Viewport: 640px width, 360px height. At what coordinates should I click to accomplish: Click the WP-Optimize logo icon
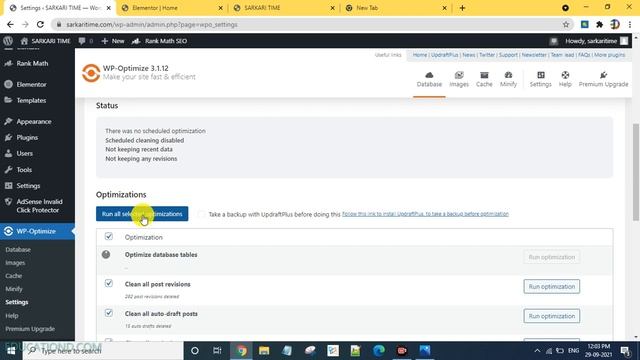coord(91,73)
